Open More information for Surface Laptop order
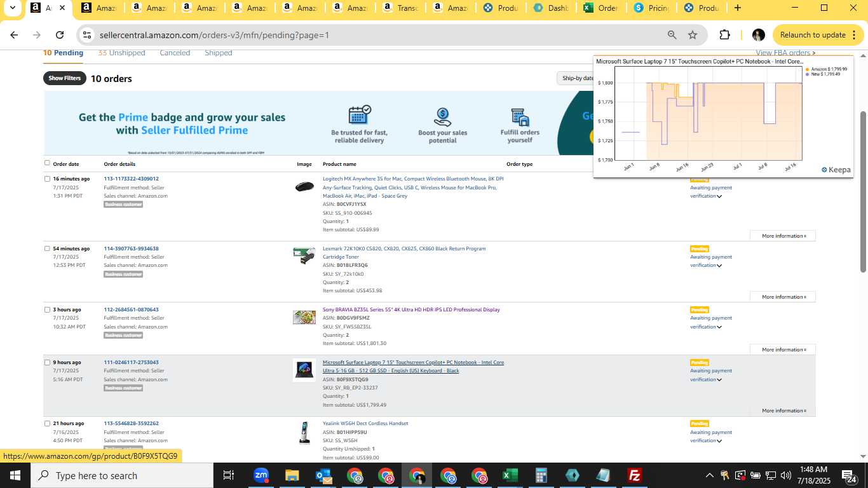Screen dimensions: 868x488 coord(783,410)
